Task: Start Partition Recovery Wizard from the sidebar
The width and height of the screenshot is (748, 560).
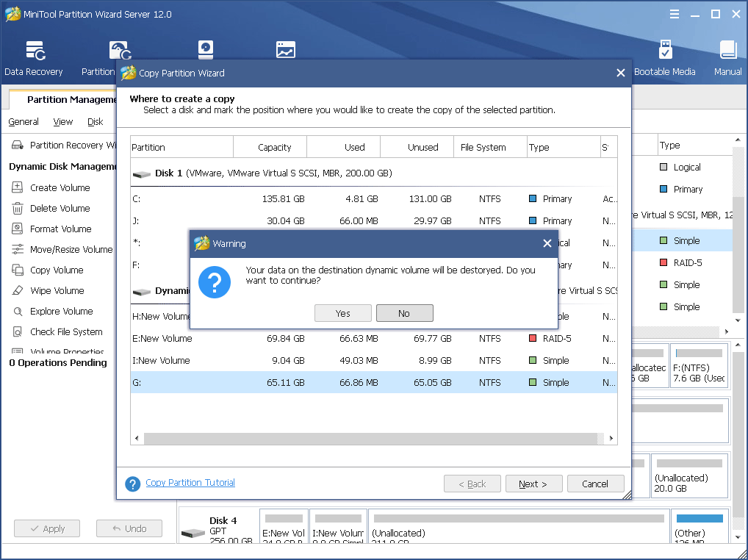Action: (x=64, y=145)
